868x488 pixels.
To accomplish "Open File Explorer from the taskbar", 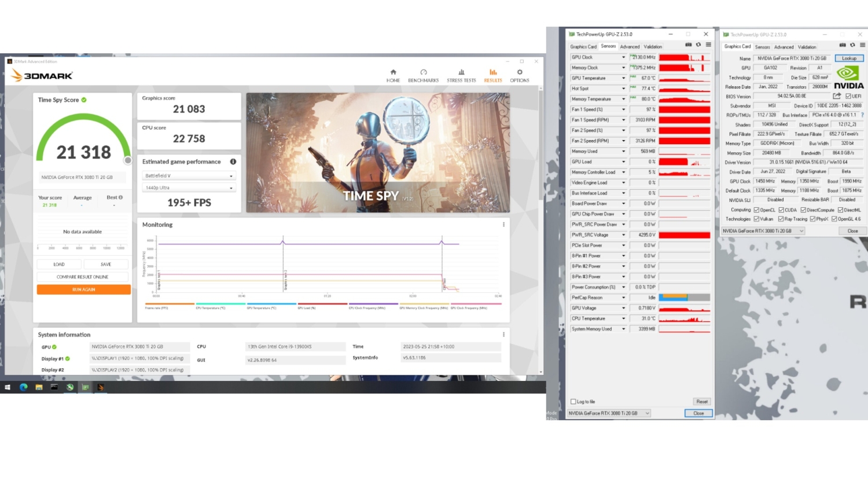I will pyautogui.click(x=39, y=387).
